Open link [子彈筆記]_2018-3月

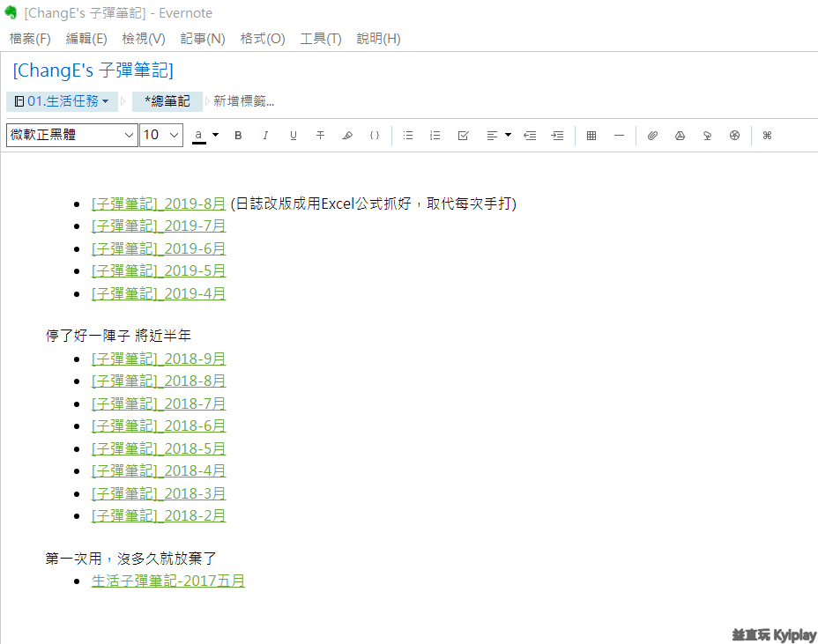click(158, 493)
